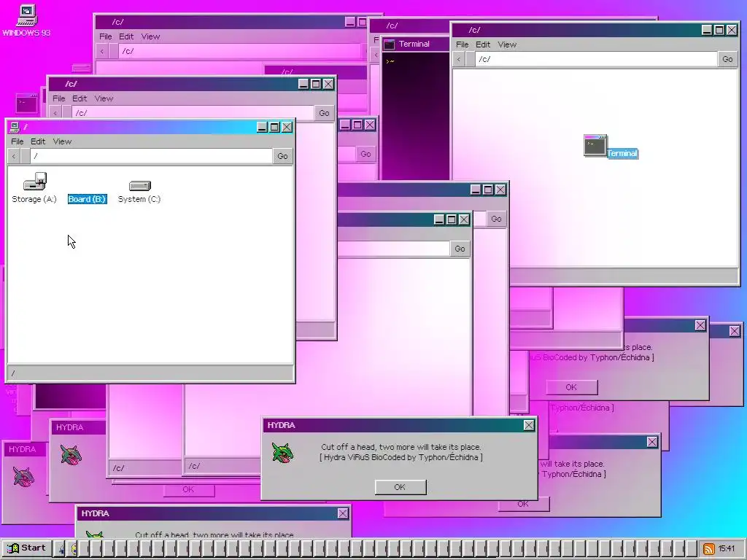This screenshot has width=747, height=560.
Task: Open the Start menu
Action: 26,548
